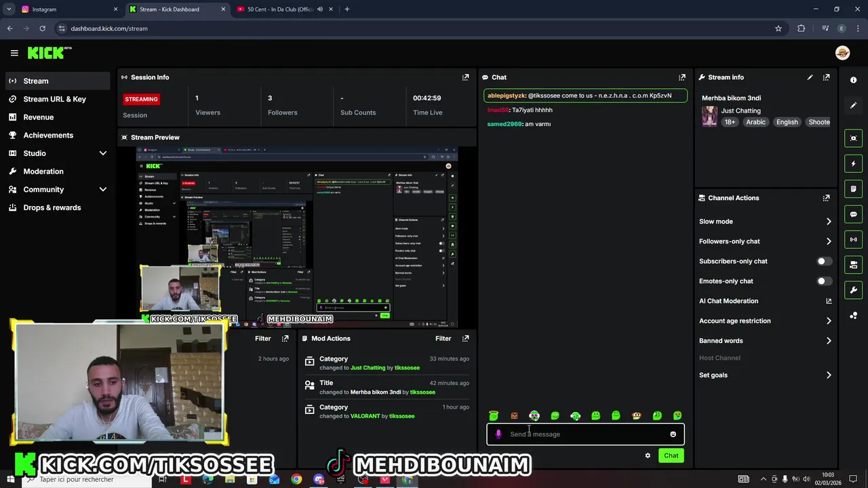The width and height of the screenshot is (868, 488).
Task: Open Set goals options arrow
Action: coord(829,375)
